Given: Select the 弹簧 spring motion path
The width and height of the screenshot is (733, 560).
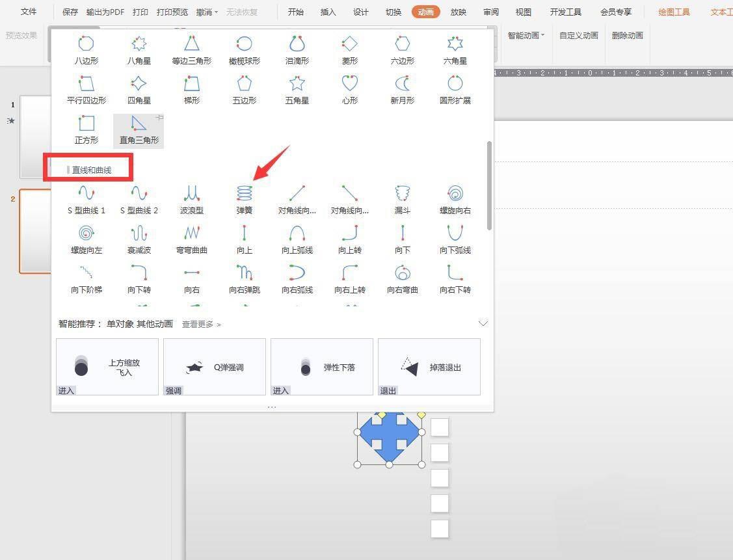Looking at the screenshot, I should 244,195.
